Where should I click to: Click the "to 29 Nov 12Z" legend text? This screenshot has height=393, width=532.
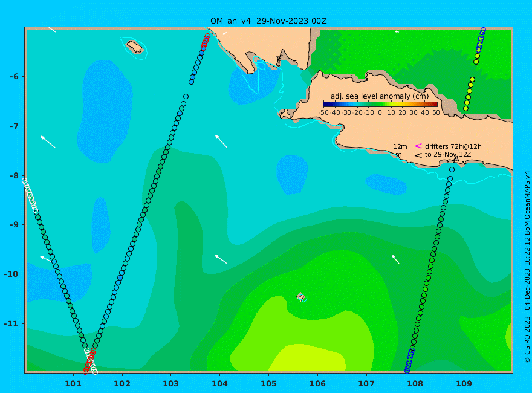point(448,154)
